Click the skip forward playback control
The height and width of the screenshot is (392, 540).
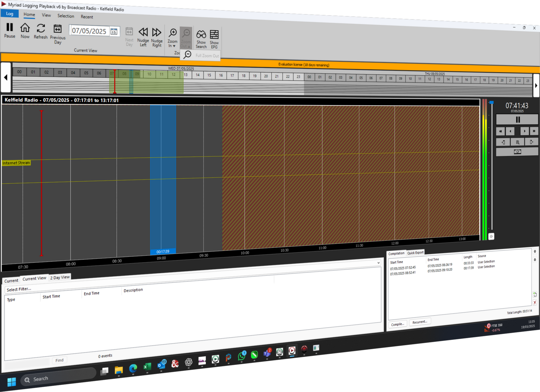(534, 131)
